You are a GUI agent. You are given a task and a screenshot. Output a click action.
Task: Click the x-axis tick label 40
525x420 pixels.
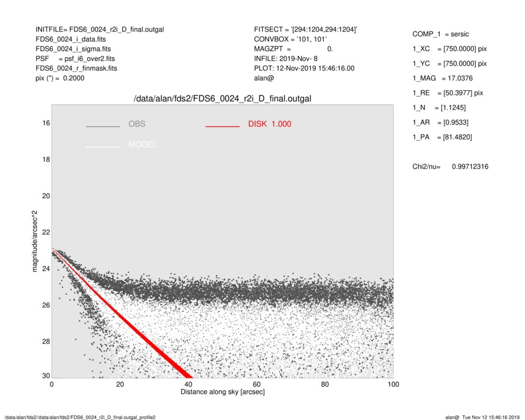point(188,384)
